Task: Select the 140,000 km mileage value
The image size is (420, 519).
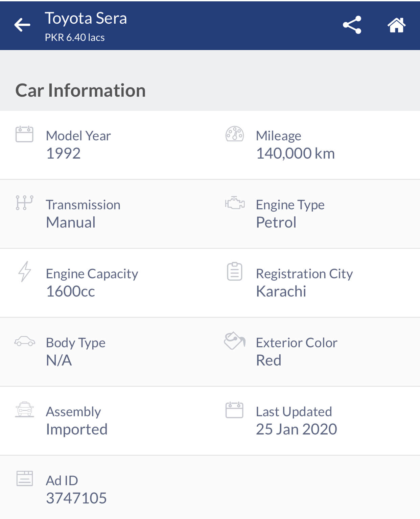Action: coord(295,154)
